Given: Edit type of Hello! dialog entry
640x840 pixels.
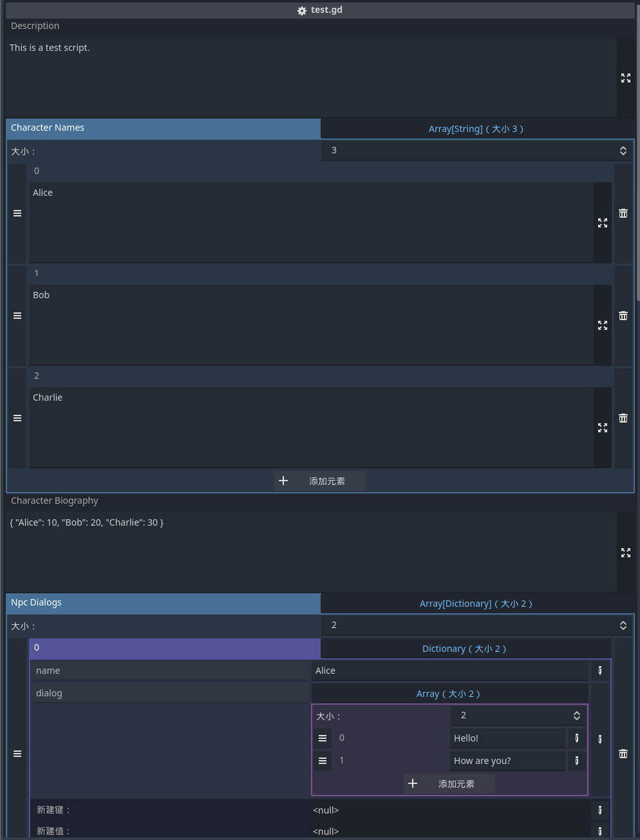Looking at the screenshot, I should click(x=576, y=738).
